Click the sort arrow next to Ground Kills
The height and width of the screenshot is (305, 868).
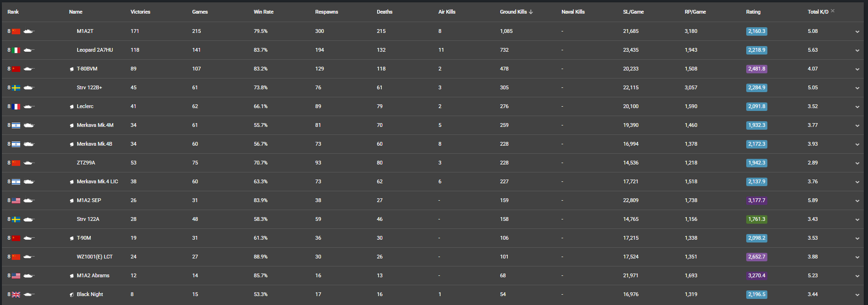click(x=531, y=12)
